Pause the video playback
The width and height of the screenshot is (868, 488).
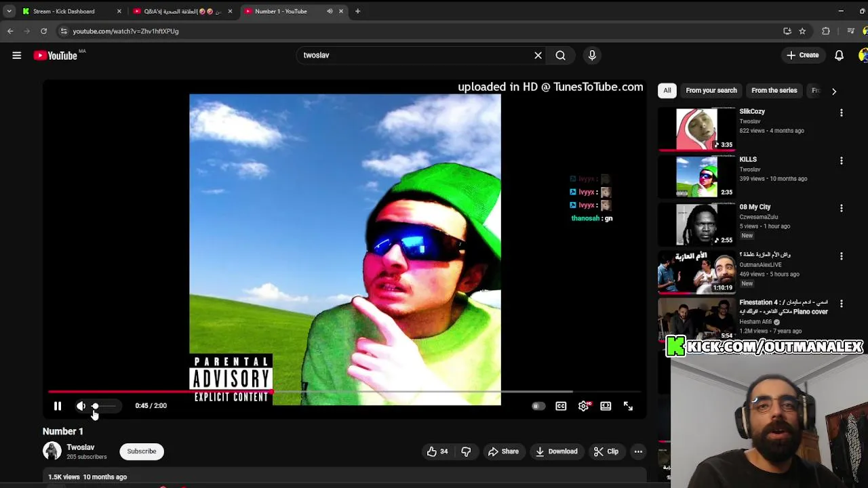pos(58,406)
